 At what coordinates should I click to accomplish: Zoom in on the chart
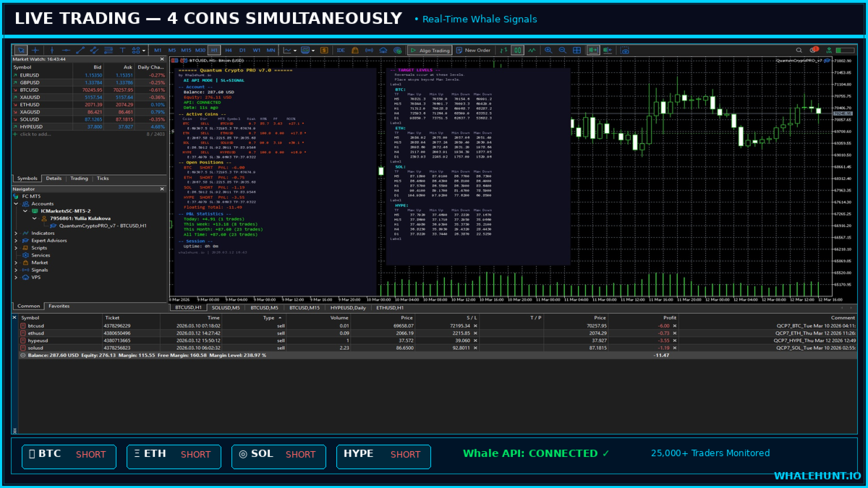[x=548, y=50]
